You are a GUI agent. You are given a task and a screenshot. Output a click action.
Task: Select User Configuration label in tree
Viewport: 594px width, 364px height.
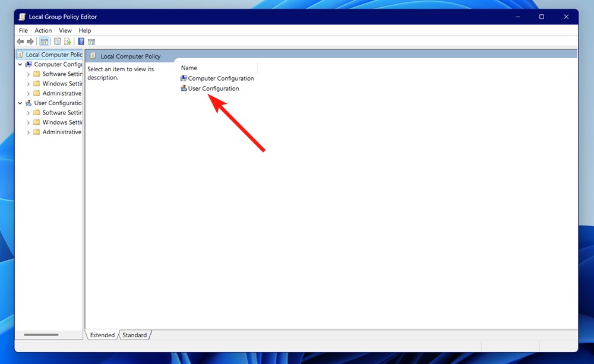coord(58,103)
